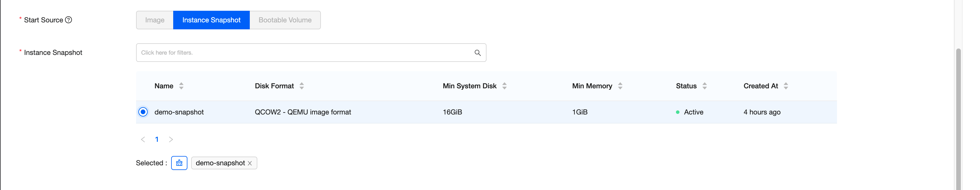Click the search magnifier icon
Viewport: 980px width, 190px height.
pos(478,53)
